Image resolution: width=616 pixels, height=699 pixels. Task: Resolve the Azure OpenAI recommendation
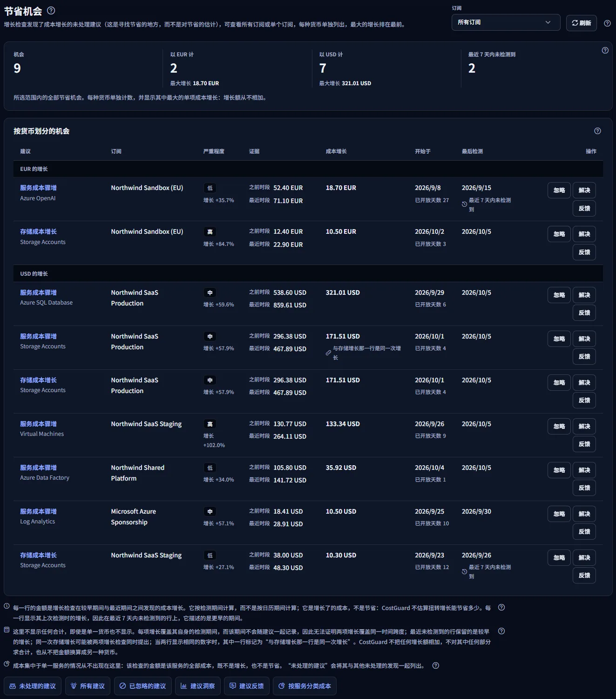coord(584,190)
